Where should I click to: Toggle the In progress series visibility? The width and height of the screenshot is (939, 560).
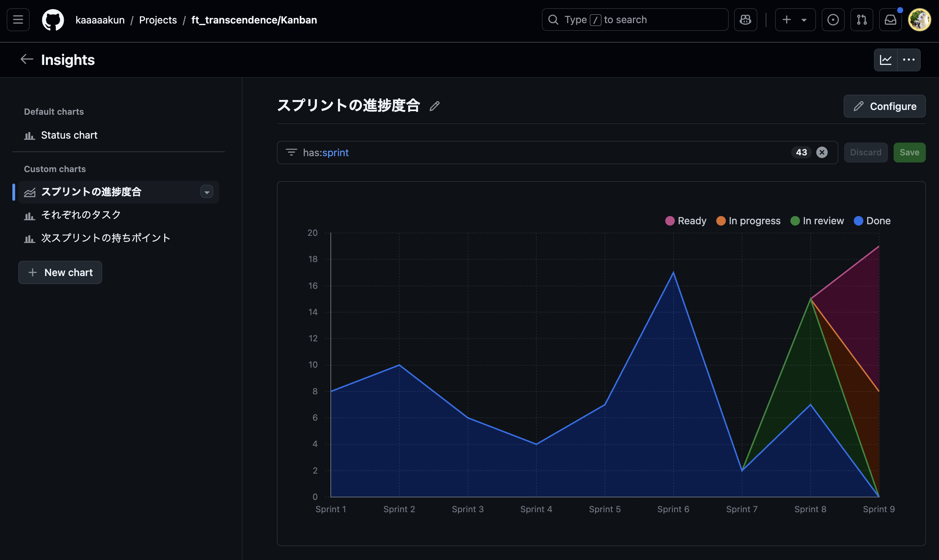(x=748, y=221)
